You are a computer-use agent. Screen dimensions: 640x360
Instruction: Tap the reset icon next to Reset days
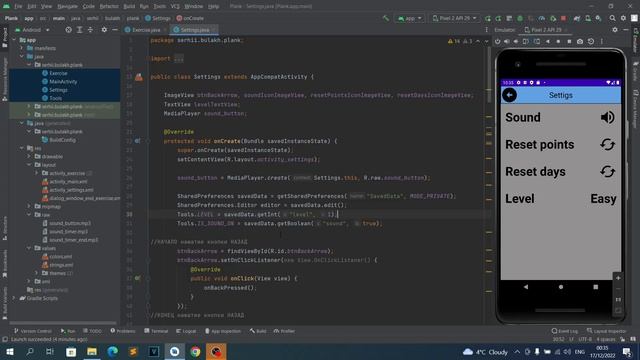pyautogui.click(x=607, y=171)
